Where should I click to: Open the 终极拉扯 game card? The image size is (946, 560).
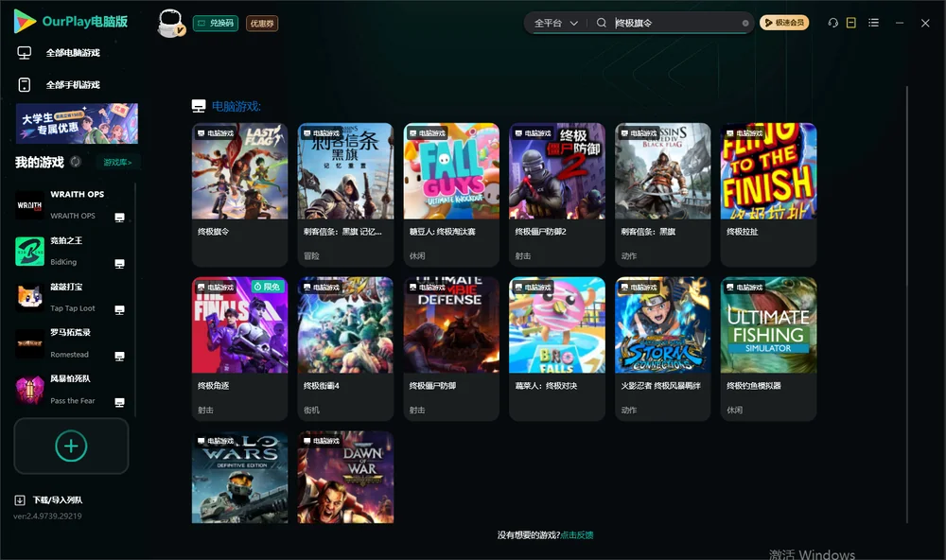[x=768, y=194]
